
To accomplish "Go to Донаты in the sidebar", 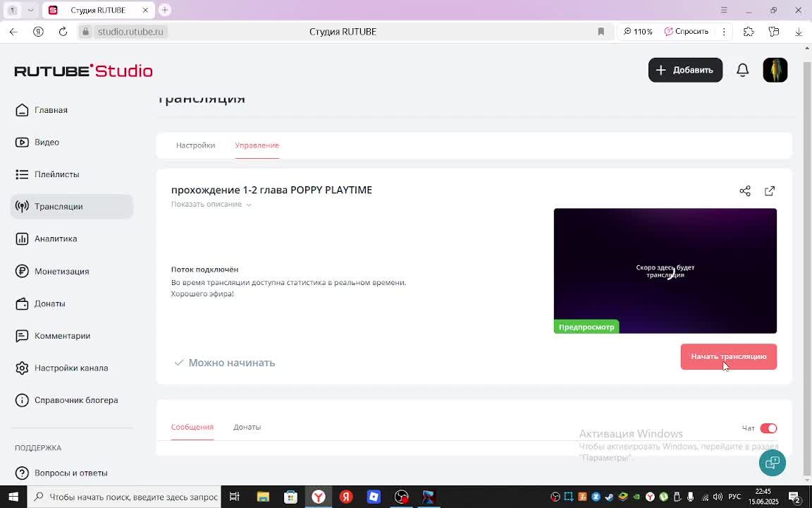I will [x=50, y=303].
